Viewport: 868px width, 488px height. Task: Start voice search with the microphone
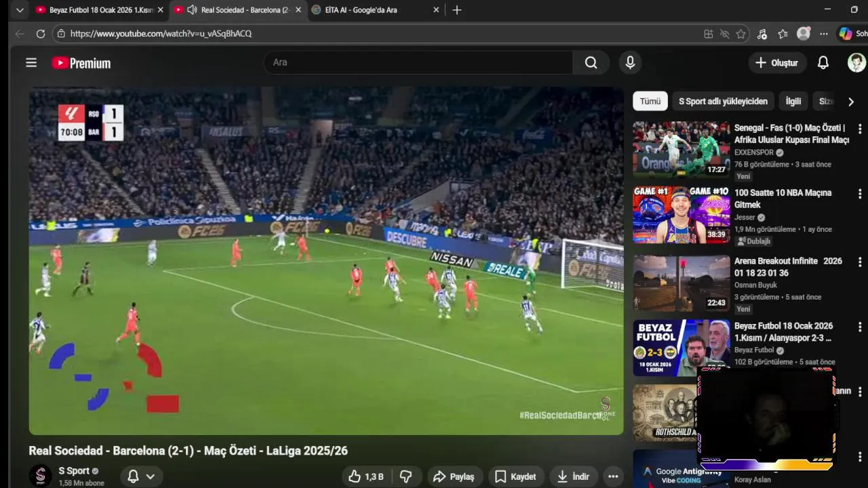pos(631,62)
